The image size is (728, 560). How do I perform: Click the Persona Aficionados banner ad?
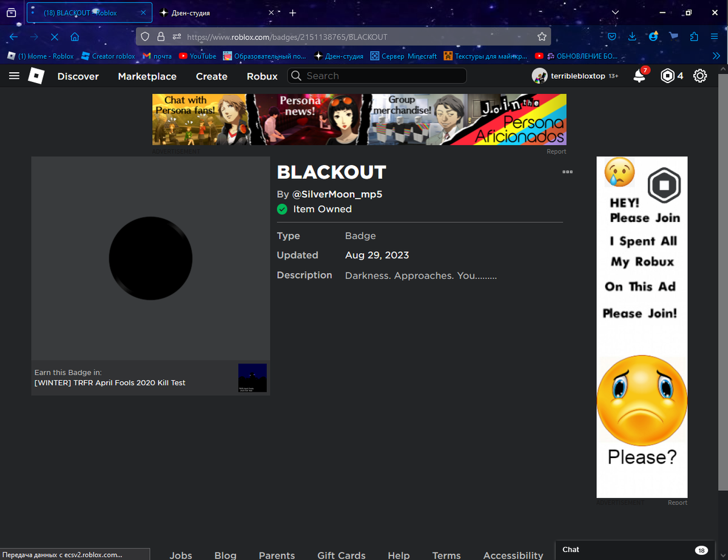click(359, 120)
